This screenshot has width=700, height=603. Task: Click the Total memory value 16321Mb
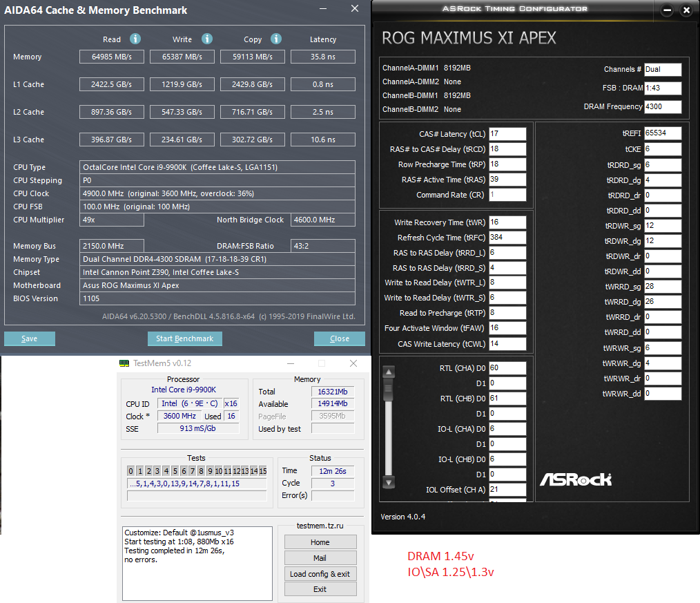coord(333,392)
